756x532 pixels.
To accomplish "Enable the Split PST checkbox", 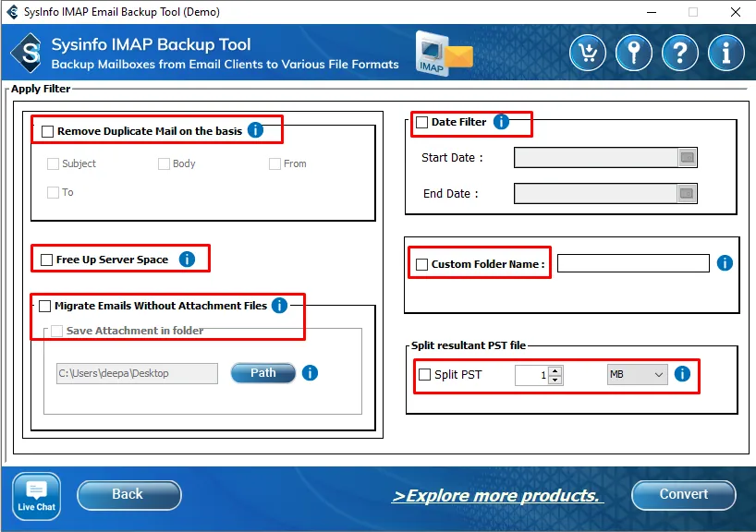I will [425, 374].
